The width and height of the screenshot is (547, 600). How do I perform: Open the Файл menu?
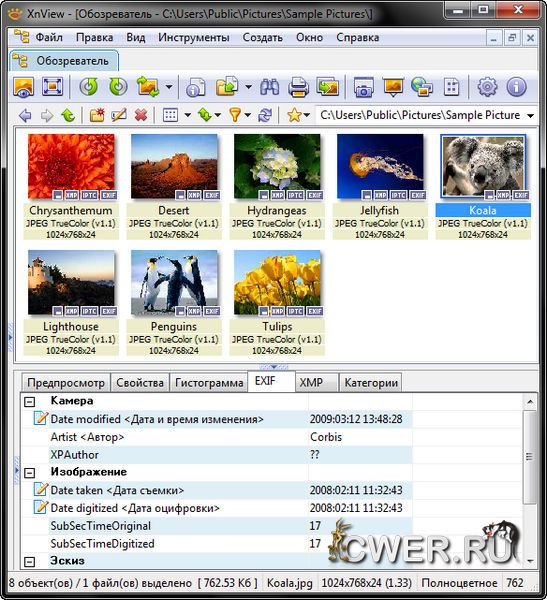(49, 38)
